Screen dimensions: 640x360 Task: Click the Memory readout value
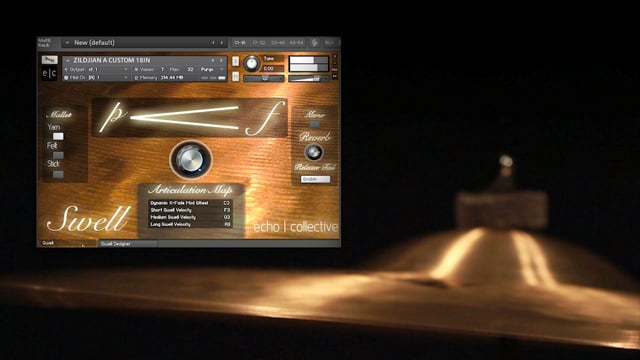tap(171, 78)
